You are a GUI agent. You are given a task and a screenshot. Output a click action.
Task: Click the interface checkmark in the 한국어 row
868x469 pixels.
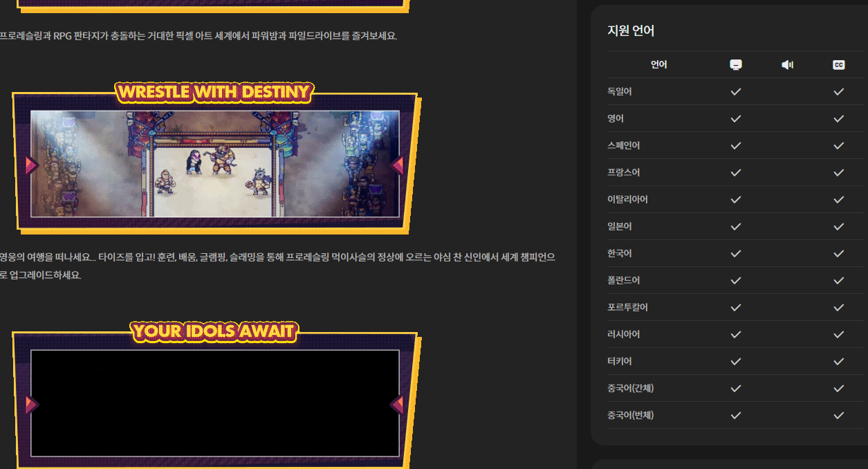(x=736, y=253)
